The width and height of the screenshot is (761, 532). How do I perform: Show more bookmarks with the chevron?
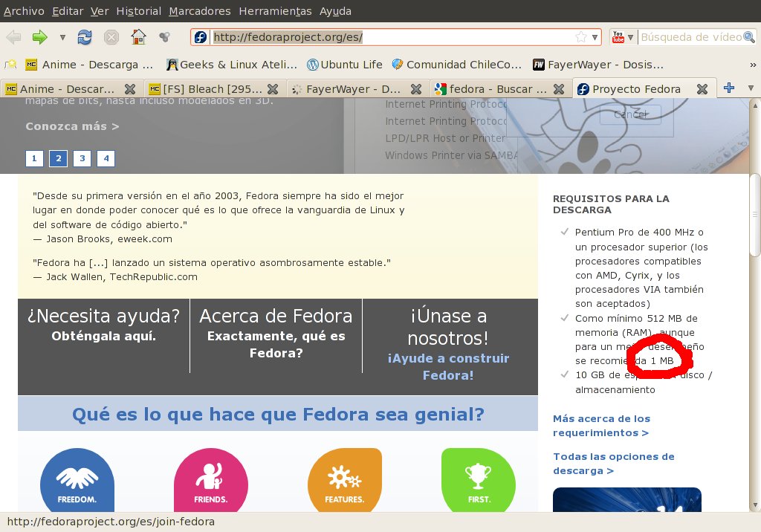753,65
